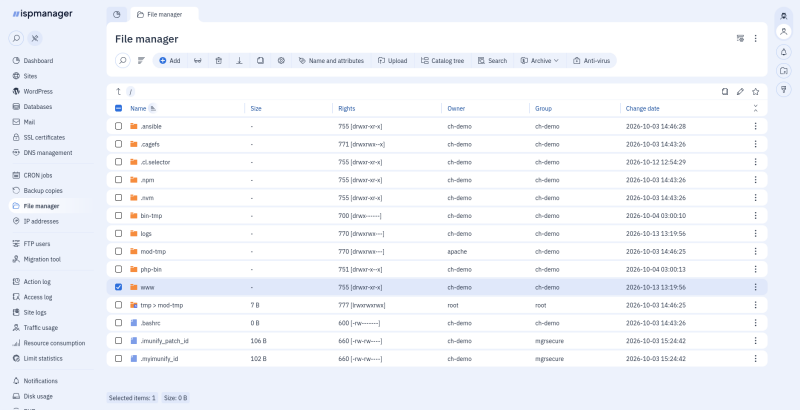This screenshot has height=410, width=800.
Task: Sort by the Name column icon
Action: pos(153,109)
